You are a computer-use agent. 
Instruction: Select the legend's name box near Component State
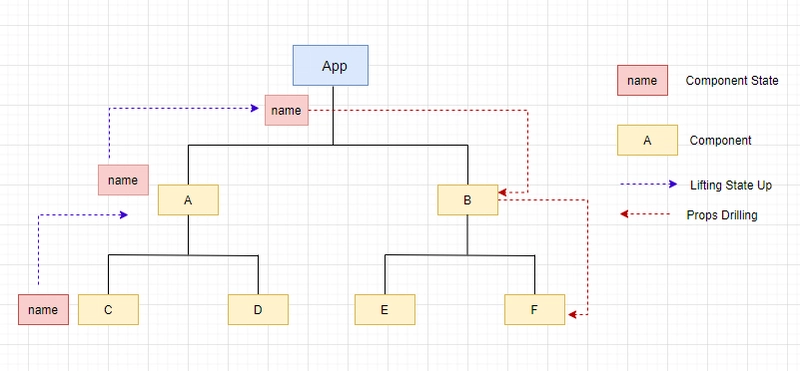tap(642, 80)
